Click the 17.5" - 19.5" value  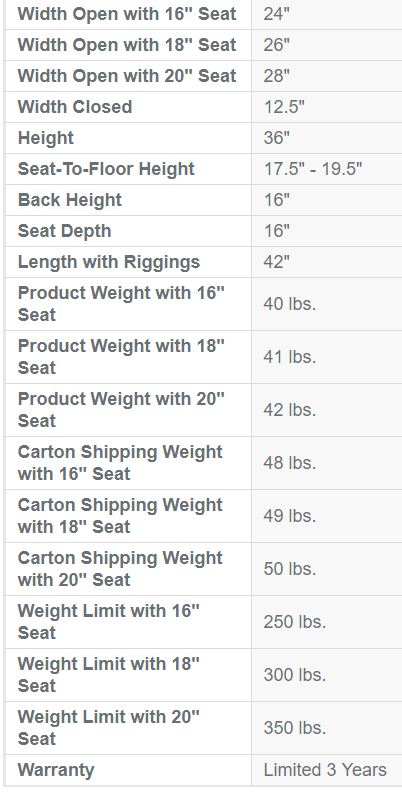(x=313, y=169)
